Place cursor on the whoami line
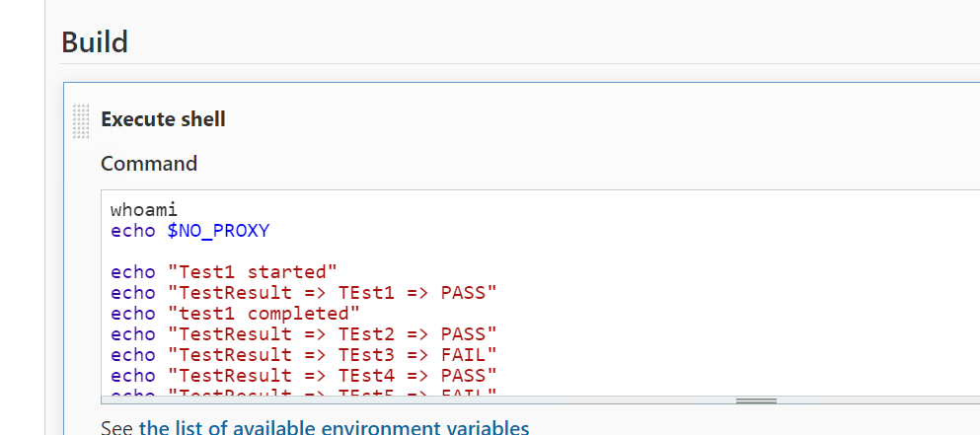 click(144, 210)
